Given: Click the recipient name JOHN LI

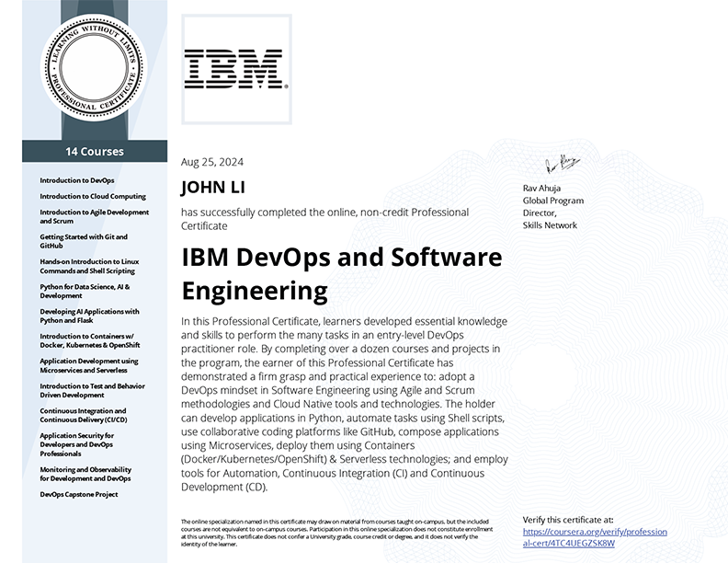Looking at the screenshot, I should pos(213,187).
